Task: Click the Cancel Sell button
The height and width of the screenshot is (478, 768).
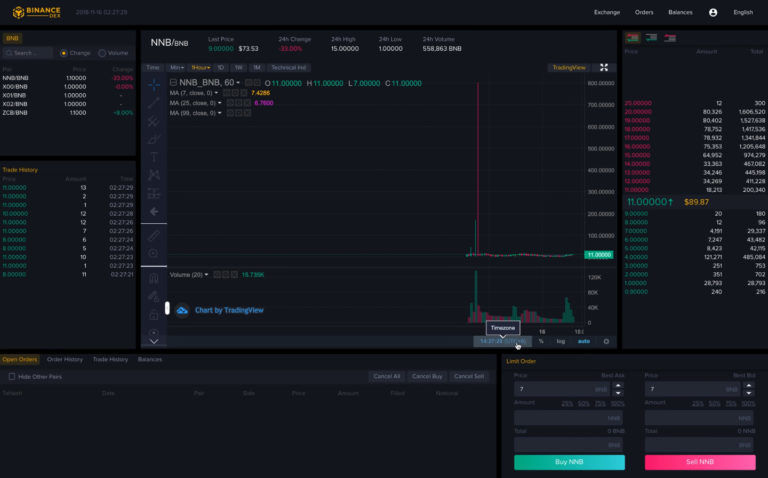Action: pos(469,376)
